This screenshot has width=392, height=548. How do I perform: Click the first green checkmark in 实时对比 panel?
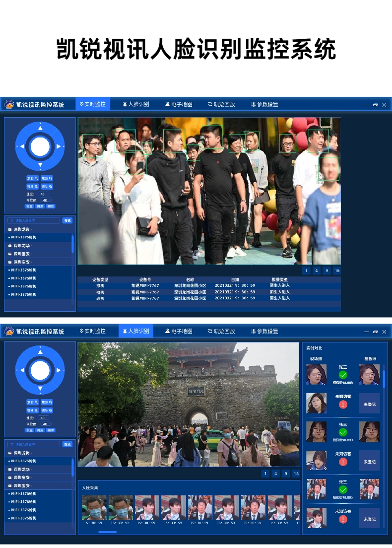click(343, 375)
